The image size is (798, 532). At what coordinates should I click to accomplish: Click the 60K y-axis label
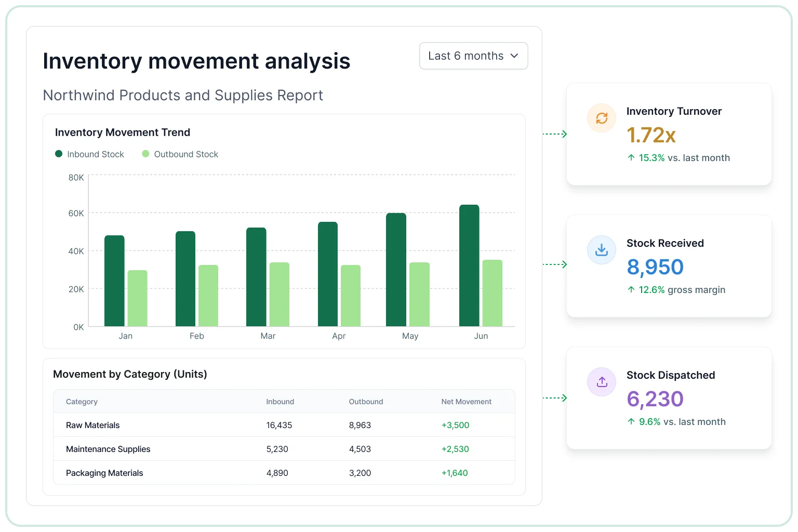coord(76,214)
